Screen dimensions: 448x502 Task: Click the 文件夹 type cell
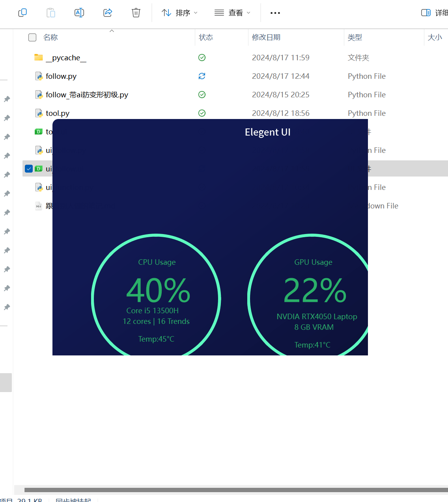coord(358,58)
